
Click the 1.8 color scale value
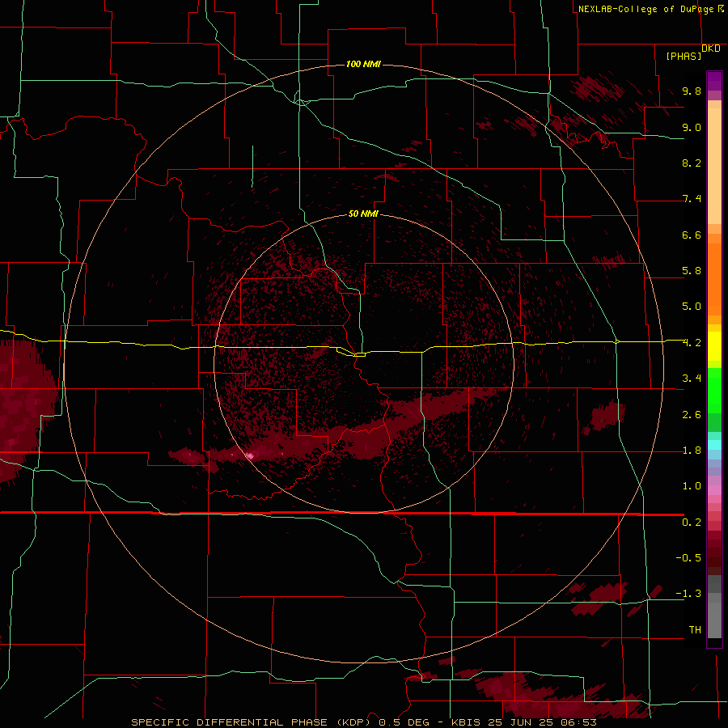pyautogui.click(x=692, y=451)
